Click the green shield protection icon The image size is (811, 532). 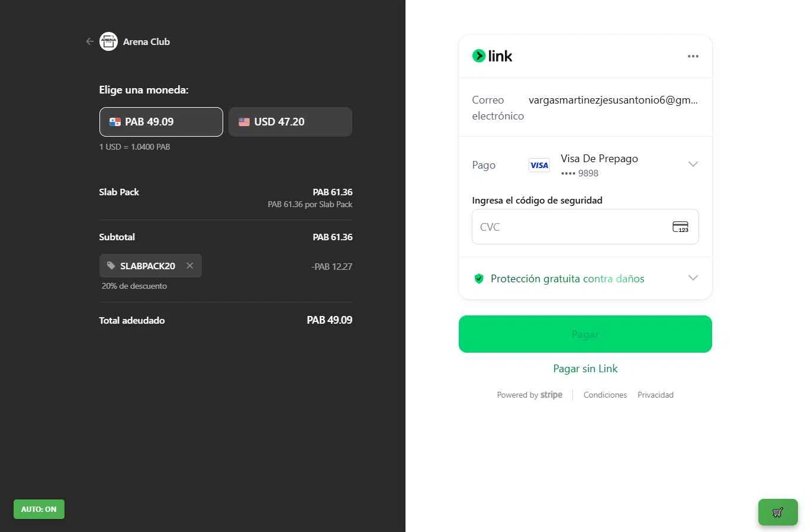point(479,279)
